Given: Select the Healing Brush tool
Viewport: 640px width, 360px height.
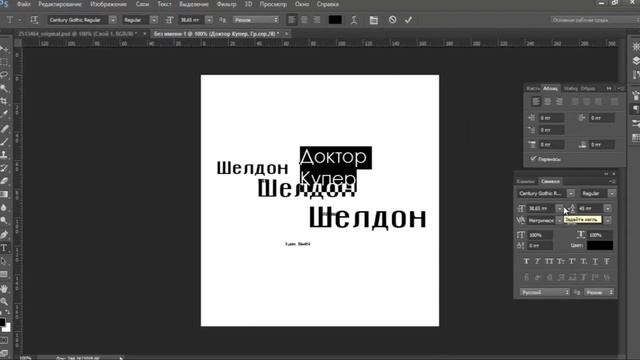Looking at the screenshot, I should tap(4, 129).
